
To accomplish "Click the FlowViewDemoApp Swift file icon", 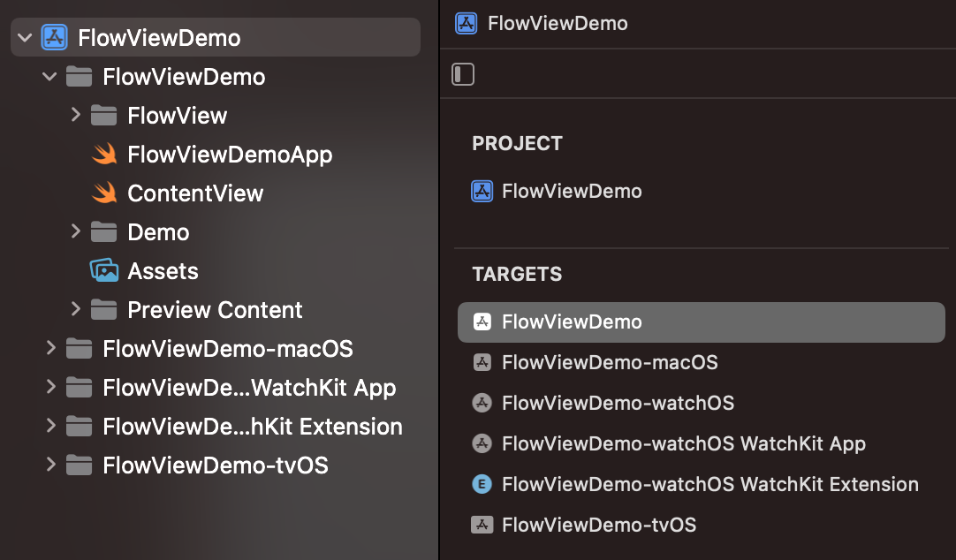I will click(x=104, y=155).
